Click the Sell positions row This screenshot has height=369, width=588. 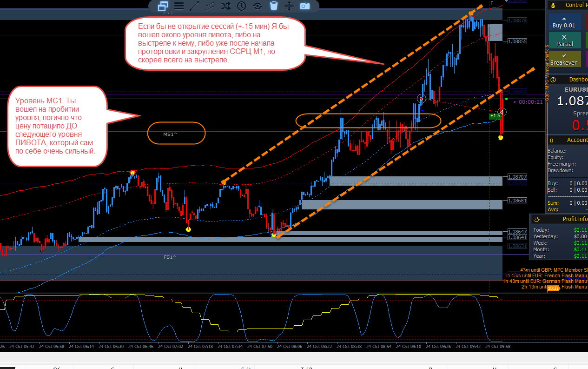coord(567,190)
